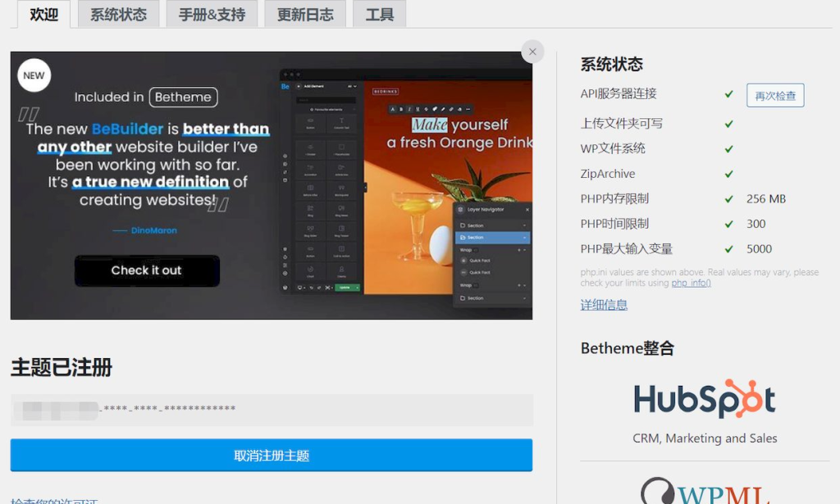The height and width of the screenshot is (504, 840).
Task: Click the Betheme outlined label in the banner
Action: (x=183, y=97)
